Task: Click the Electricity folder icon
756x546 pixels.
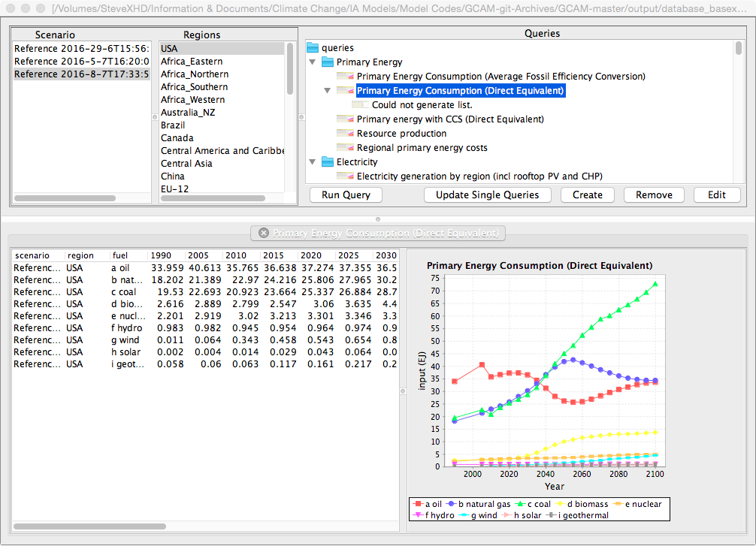Action: point(328,161)
